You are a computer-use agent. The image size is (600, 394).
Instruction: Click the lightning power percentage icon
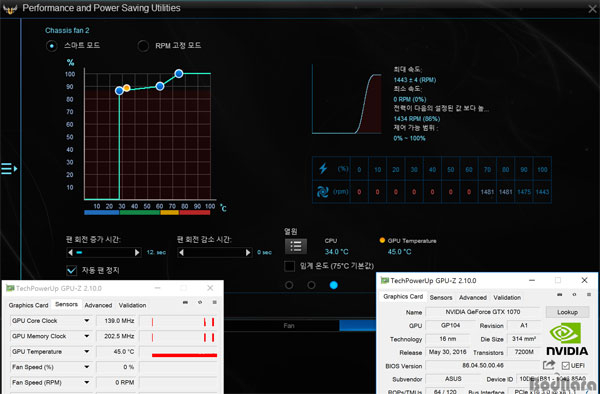pyautogui.click(x=323, y=168)
